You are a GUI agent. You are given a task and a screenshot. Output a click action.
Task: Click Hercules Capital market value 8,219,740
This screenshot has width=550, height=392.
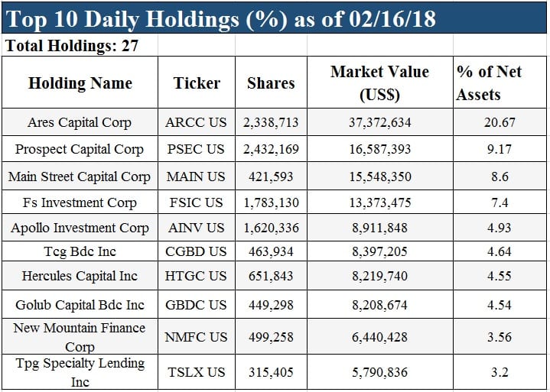click(380, 276)
